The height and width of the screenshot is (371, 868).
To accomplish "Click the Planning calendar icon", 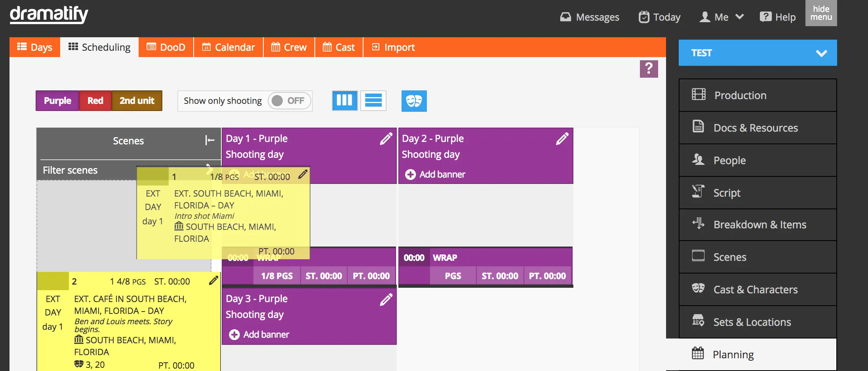I will pyautogui.click(x=698, y=353).
